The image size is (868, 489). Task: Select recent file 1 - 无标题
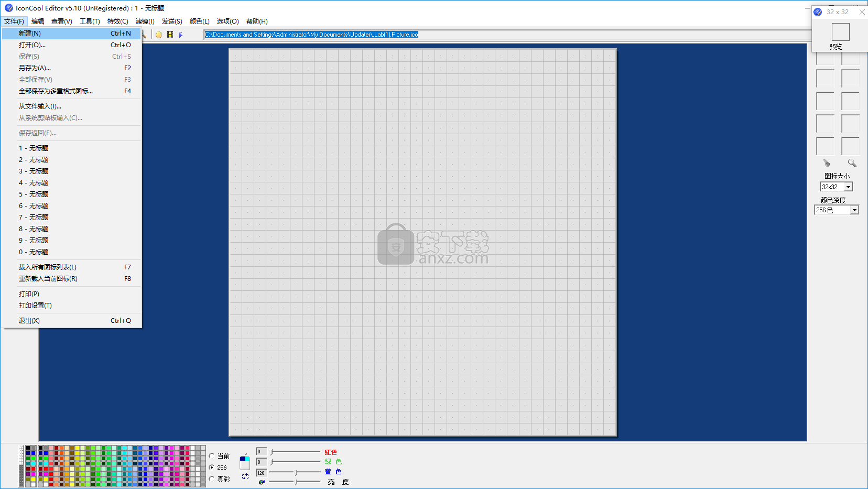pos(72,148)
